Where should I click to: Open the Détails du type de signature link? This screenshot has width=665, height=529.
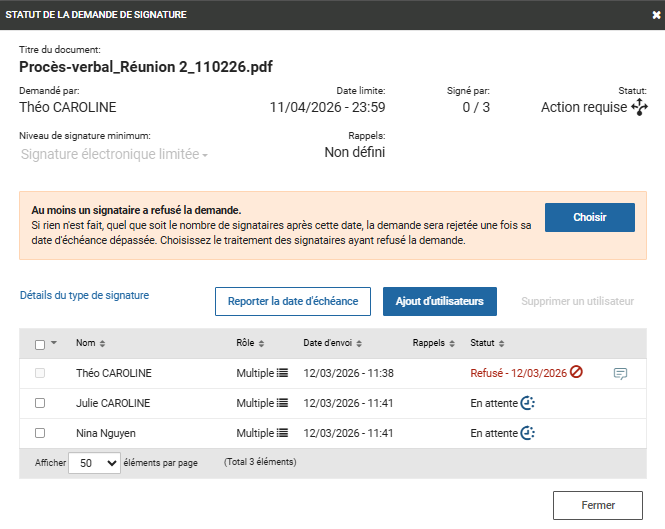(84, 295)
